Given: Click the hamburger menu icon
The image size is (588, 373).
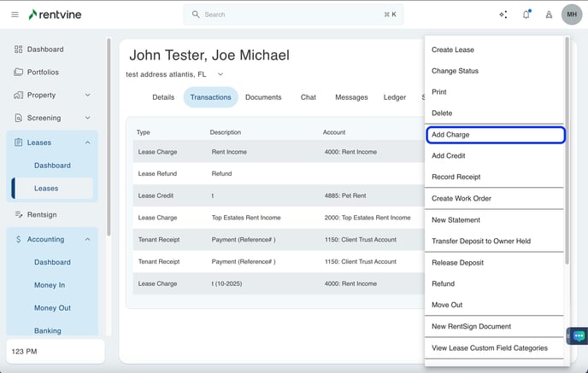Looking at the screenshot, I should point(15,15).
